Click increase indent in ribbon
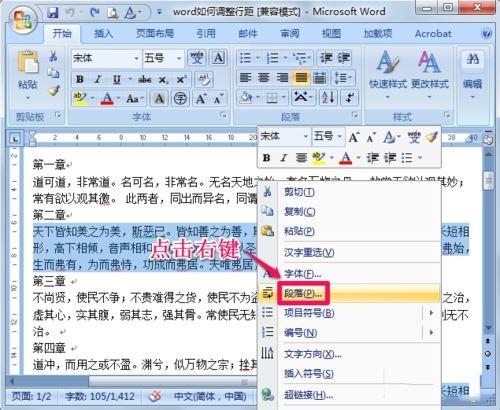The width and height of the screenshot is (500, 410). (344, 58)
